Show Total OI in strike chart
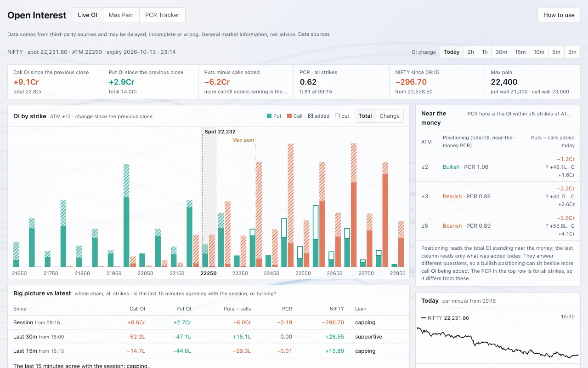Viewport: 588px width, 368px height. click(366, 116)
